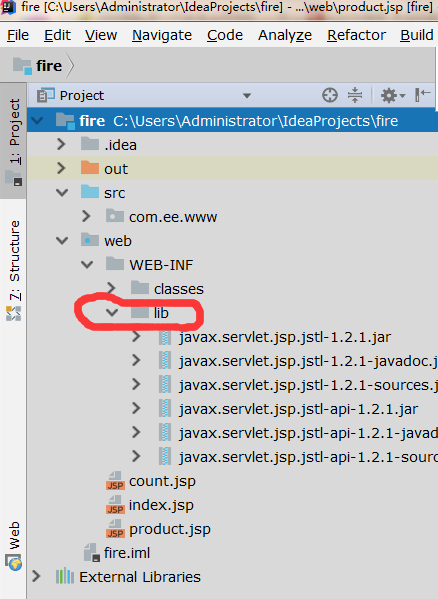The image size is (438, 599).
Task: Select javax.servlet.jsp.jstl-api-1.2.1-javadoc jar row
Action: click(x=308, y=433)
